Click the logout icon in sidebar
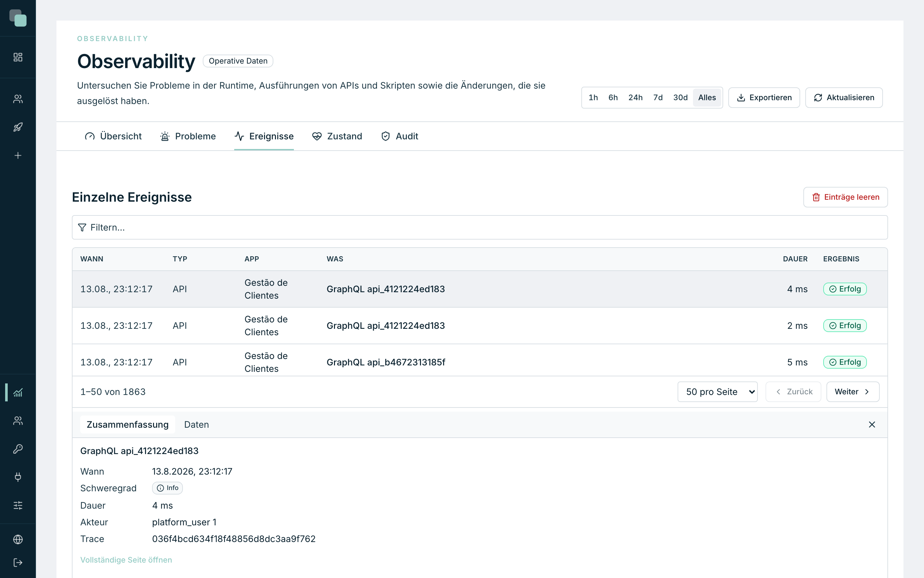Screen dimensions: 924x578 [x=18, y=563]
